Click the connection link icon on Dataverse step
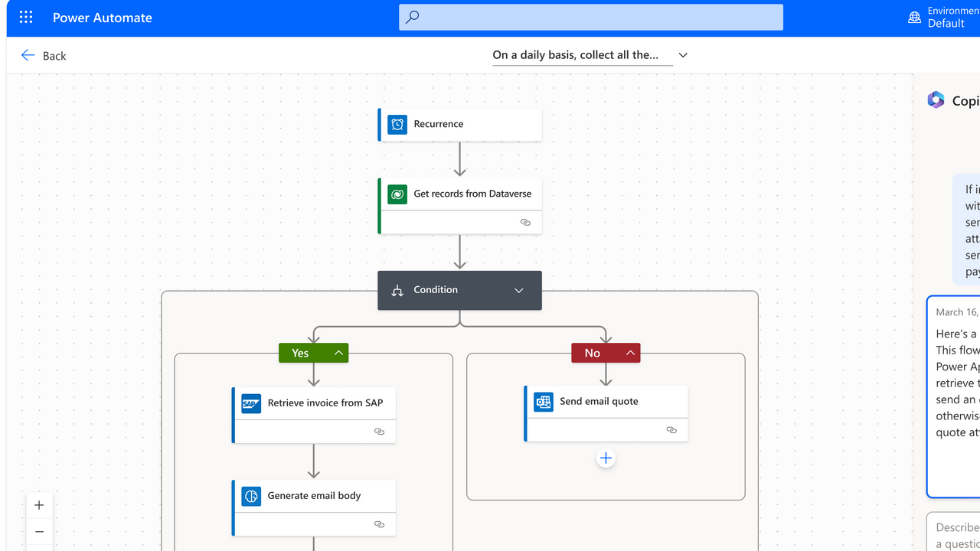980x551 pixels. (x=525, y=222)
